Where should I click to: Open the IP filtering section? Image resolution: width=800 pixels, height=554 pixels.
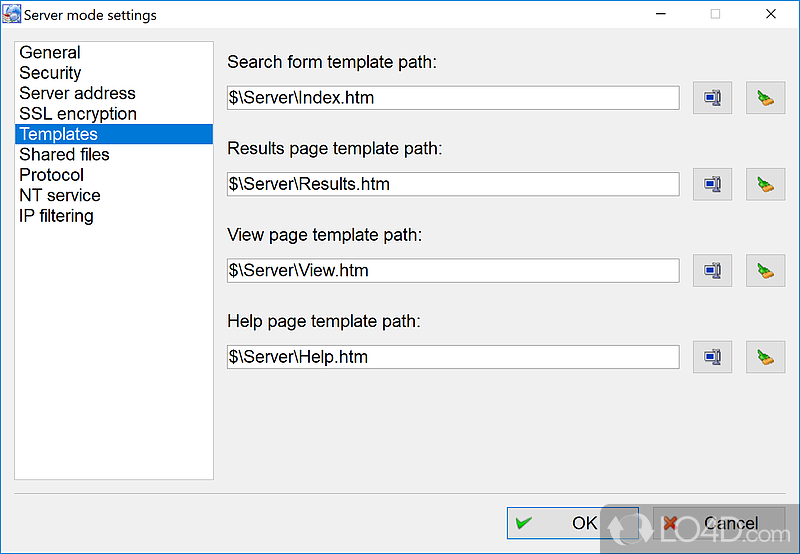coord(114,216)
